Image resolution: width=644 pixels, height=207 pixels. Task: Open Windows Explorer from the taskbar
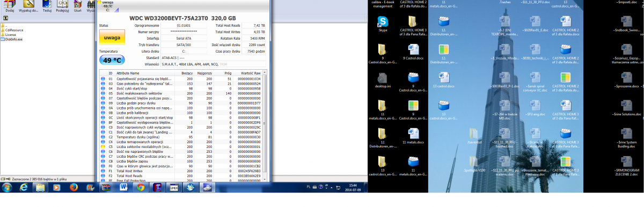coord(40,188)
